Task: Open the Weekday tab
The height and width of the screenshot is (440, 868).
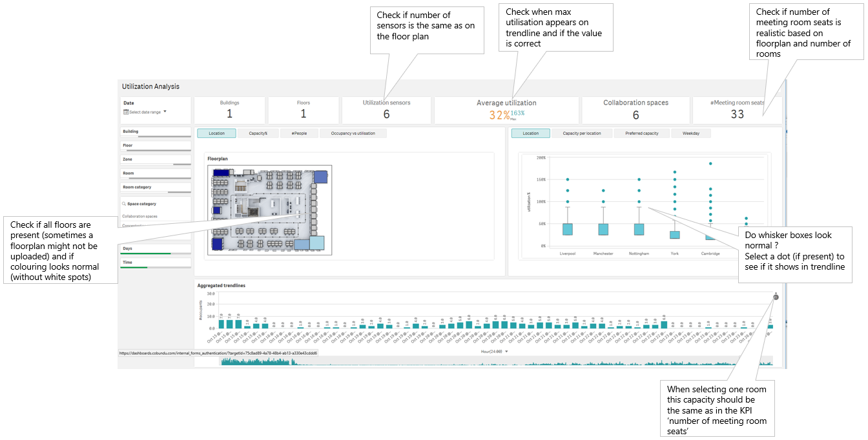Action: (691, 134)
